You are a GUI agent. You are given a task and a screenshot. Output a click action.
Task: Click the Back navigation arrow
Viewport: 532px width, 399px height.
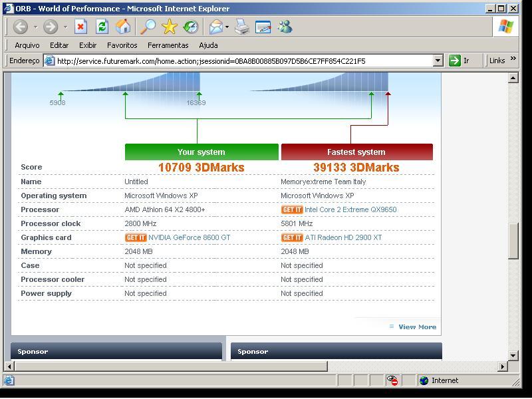(x=21, y=27)
